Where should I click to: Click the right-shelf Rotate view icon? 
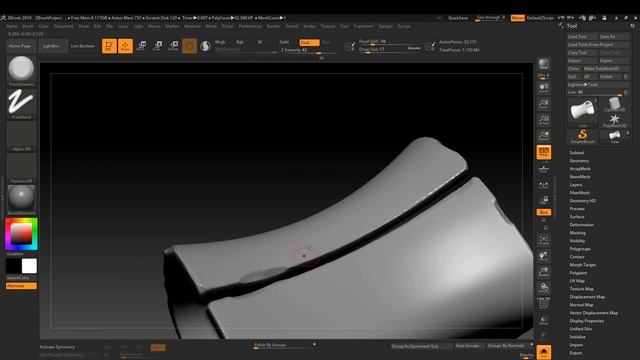coord(544,288)
